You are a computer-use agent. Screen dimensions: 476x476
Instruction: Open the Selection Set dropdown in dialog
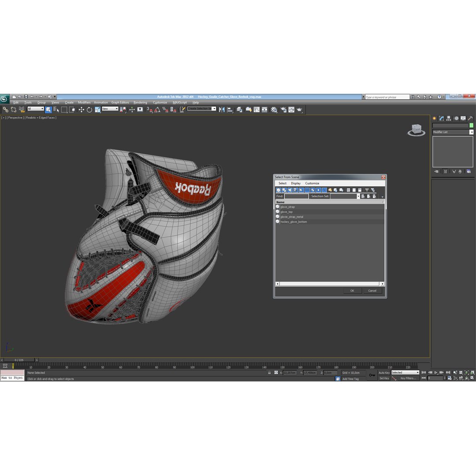point(358,197)
